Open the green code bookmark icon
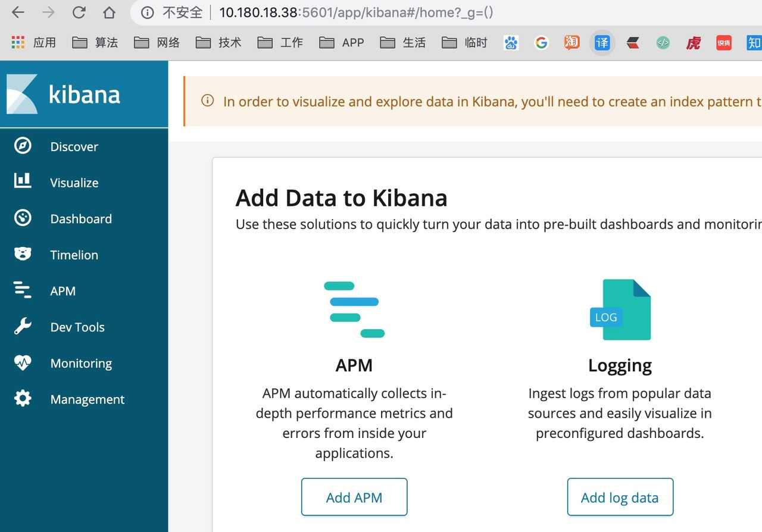This screenshot has width=762, height=532. pyautogui.click(x=663, y=42)
